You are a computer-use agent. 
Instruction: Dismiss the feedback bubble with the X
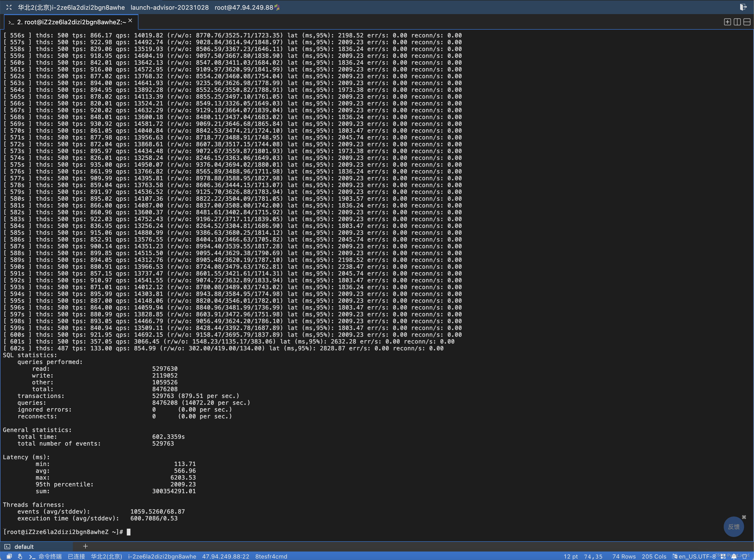click(x=744, y=517)
